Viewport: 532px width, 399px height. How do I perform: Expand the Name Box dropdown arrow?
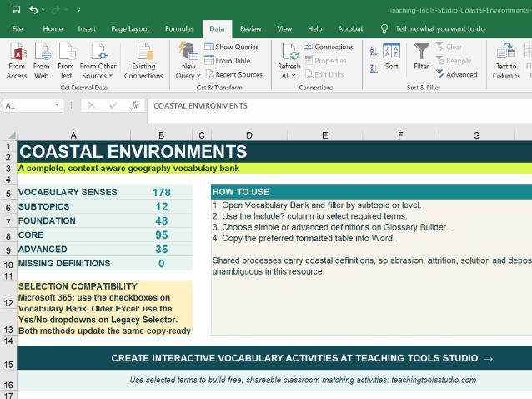coord(57,106)
